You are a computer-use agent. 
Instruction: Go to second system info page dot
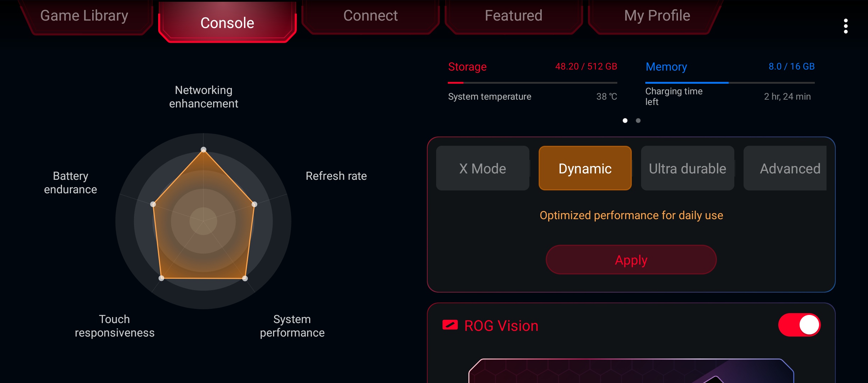point(638,121)
